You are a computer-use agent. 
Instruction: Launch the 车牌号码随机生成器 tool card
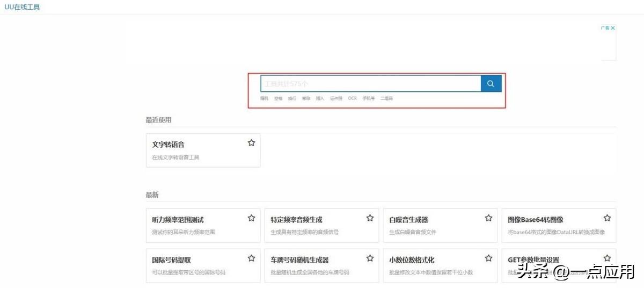tap(311, 265)
